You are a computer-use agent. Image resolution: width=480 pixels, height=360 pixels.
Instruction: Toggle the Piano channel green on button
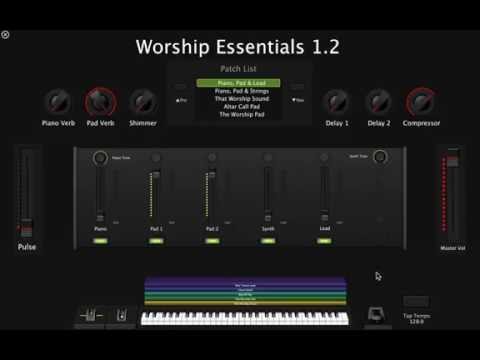[100, 241]
